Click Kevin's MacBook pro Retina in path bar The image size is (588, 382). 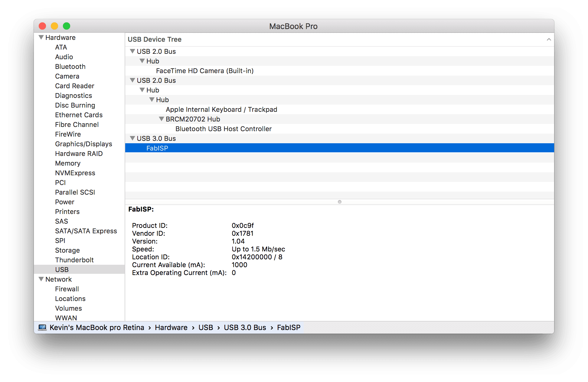click(97, 328)
